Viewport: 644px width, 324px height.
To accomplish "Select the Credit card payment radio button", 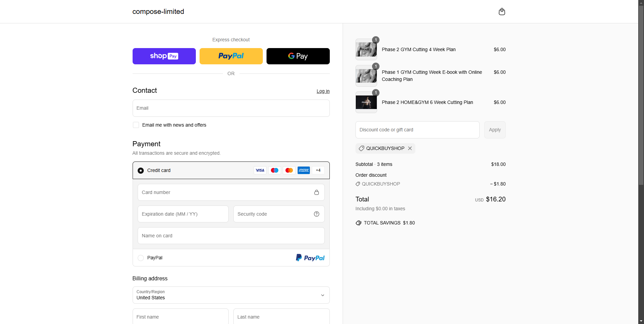I will 141,170.
